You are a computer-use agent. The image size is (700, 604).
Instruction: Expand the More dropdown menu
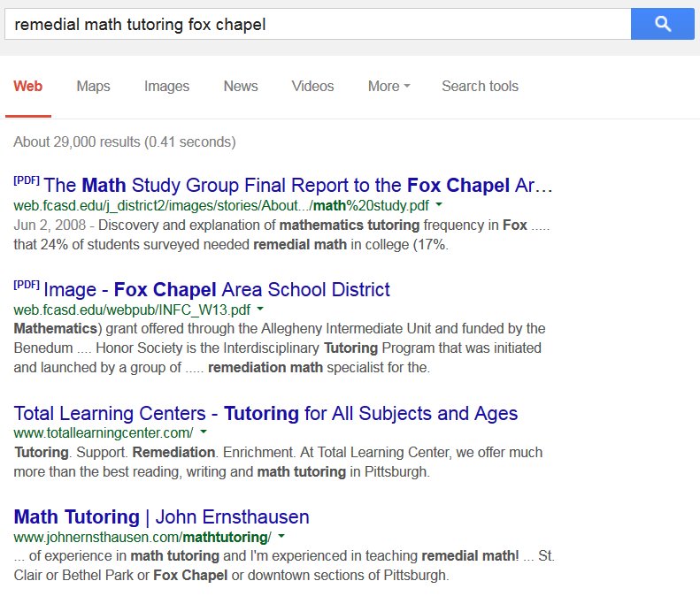pos(388,86)
